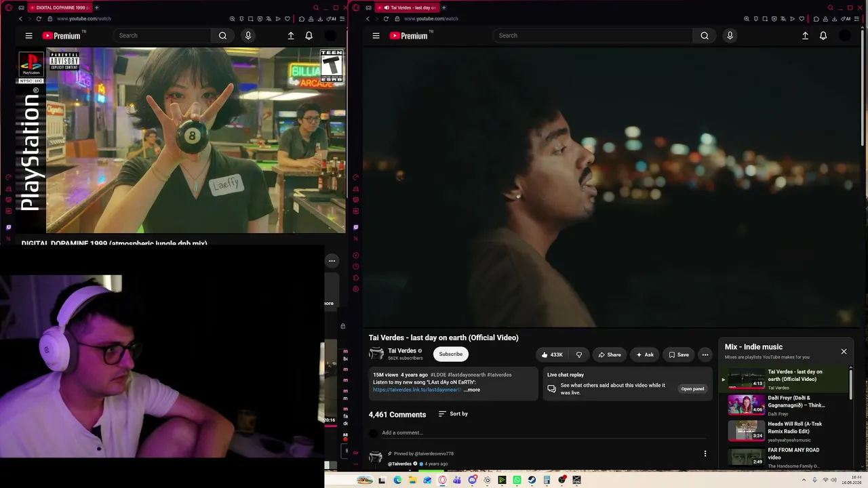Image resolution: width=868 pixels, height=488 pixels.
Task: Open YouTube guide menu in left window
Action: [28, 36]
